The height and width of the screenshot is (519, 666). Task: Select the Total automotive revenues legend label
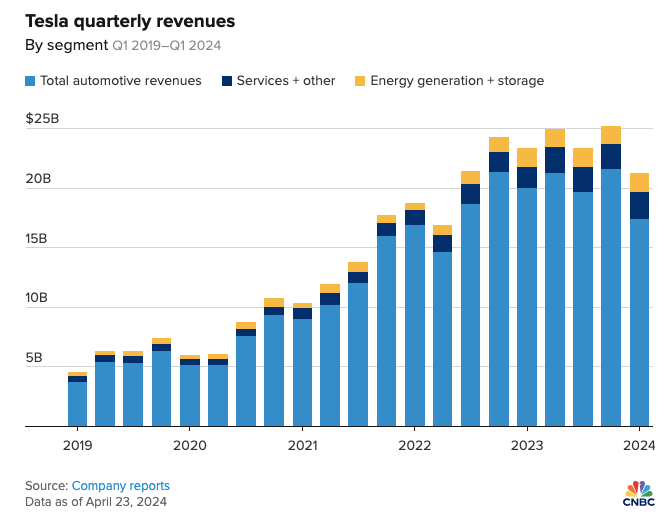pyautogui.click(x=121, y=81)
